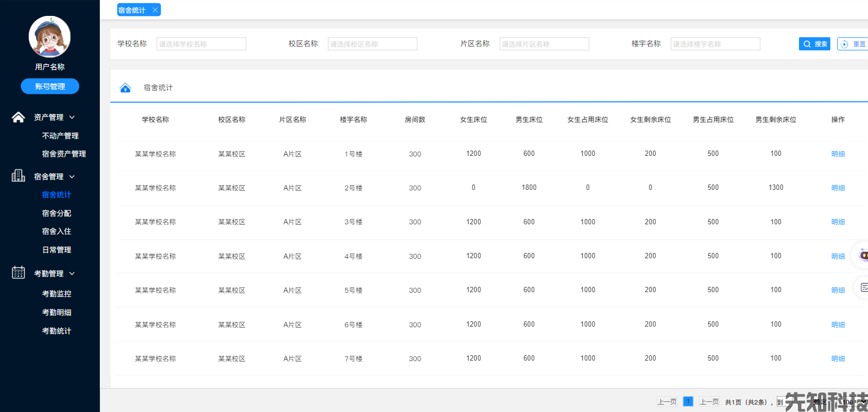Go to 不动产管理 in sidebar
The width and height of the screenshot is (868, 412).
point(61,136)
